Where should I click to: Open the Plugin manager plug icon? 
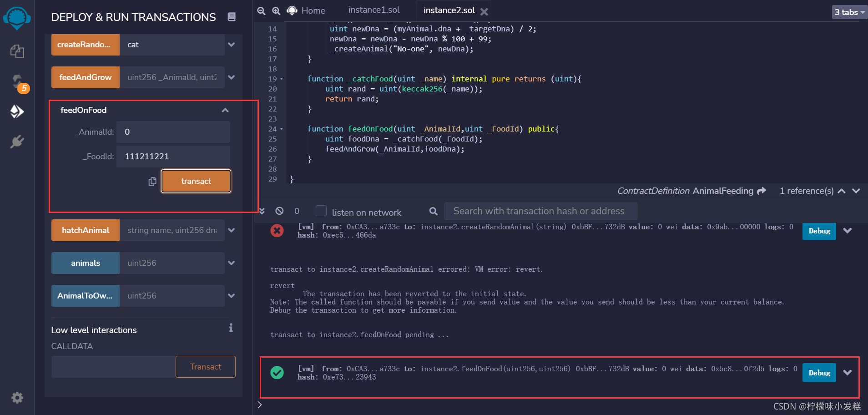pos(17,142)
